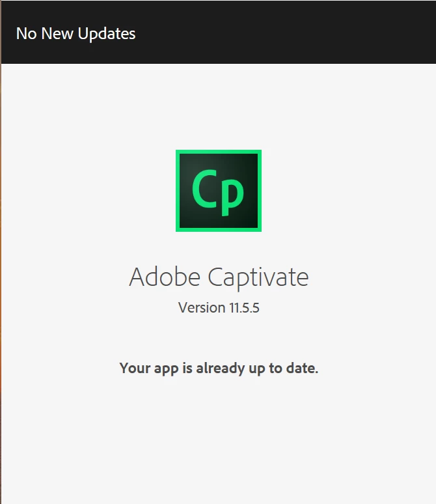Click the "No New Updates" title text
Viewport: 436px width, 504px height.
pyautogui.click(x=76, y=34)
